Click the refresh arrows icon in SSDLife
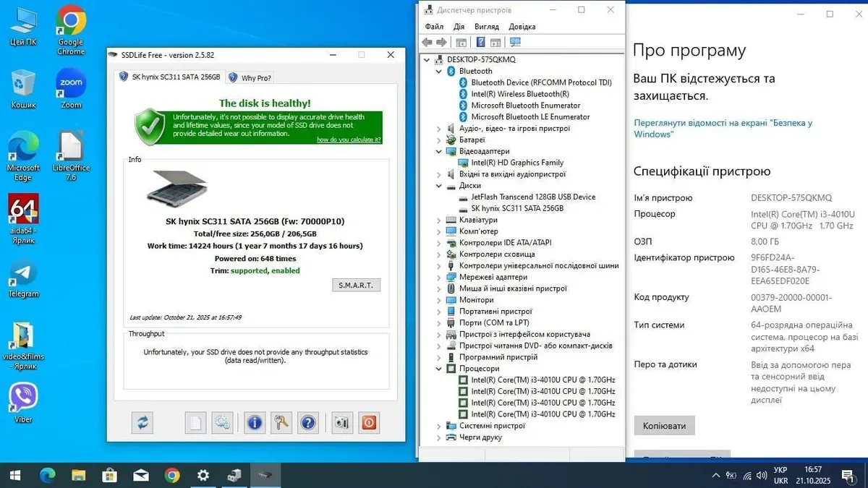This screenshot has width=868, height=488. click(142, 423)
